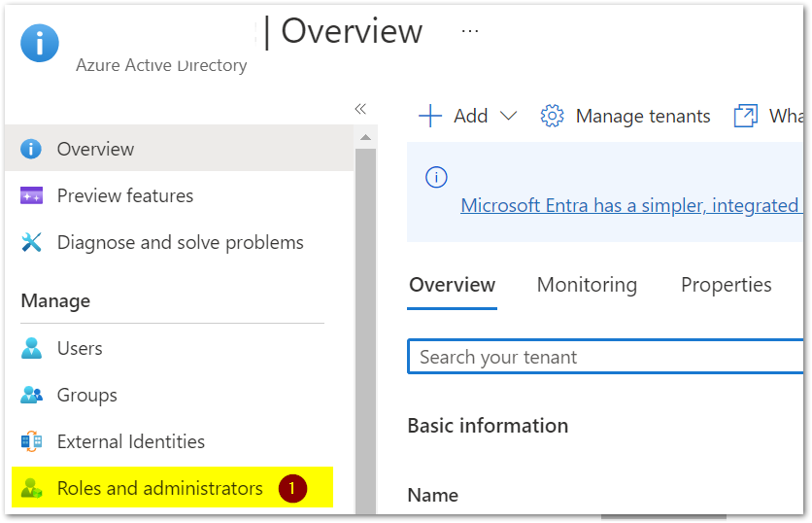
Task: Switch to the Monitoring tab
Action: point(587,285)
